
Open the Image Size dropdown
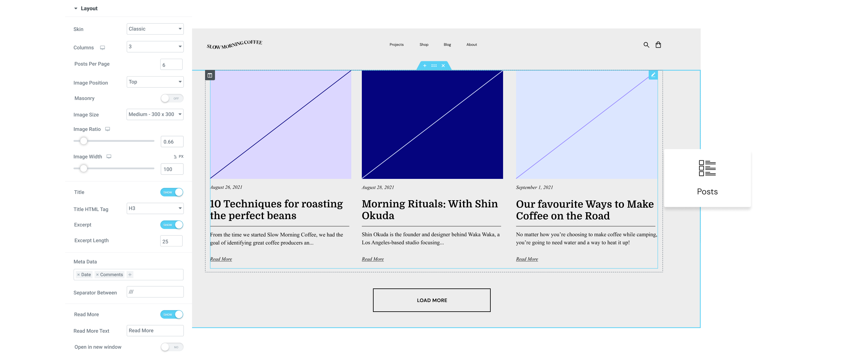(x=155, y=114)
